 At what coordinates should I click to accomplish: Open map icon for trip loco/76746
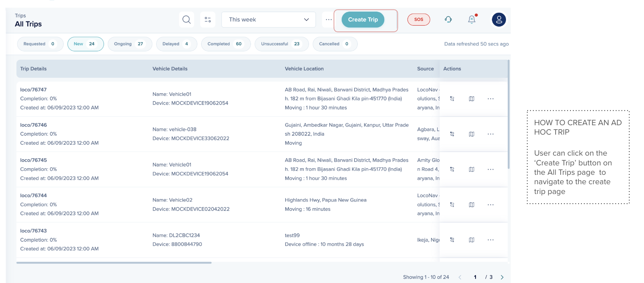tap(472, 134)
